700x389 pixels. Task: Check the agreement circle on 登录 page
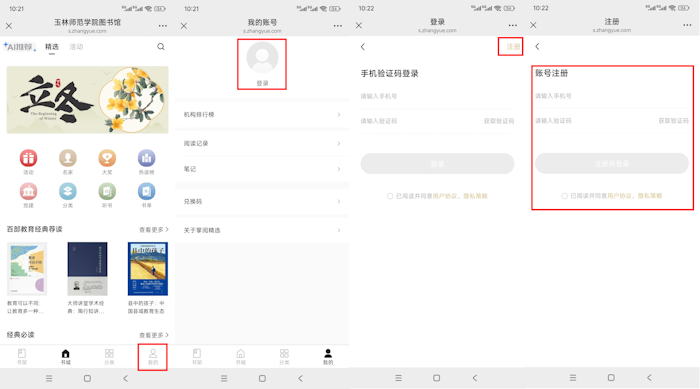click(x=390, y=196)
